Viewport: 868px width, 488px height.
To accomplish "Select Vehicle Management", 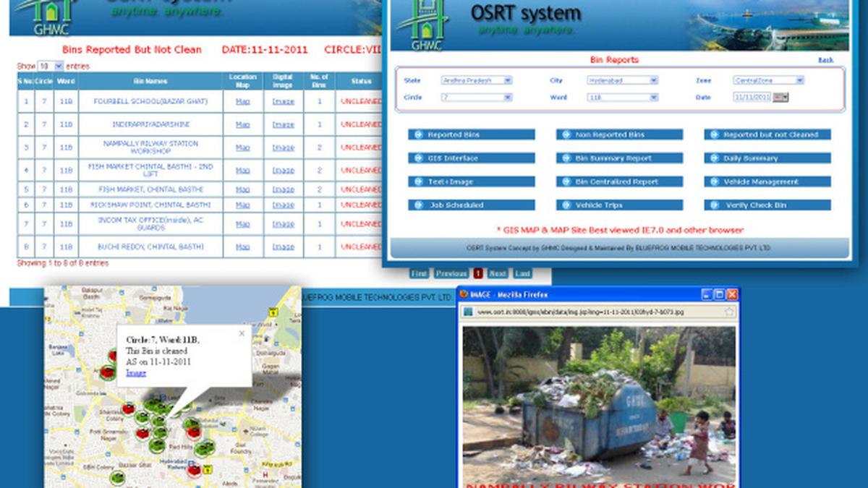I will [x=767, y=182].
